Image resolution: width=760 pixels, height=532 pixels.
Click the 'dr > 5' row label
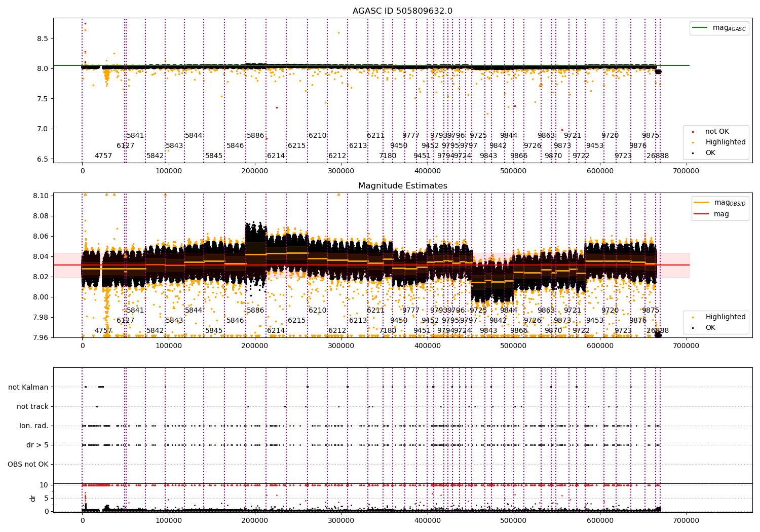pyautogui.click(x=37, y=445)
